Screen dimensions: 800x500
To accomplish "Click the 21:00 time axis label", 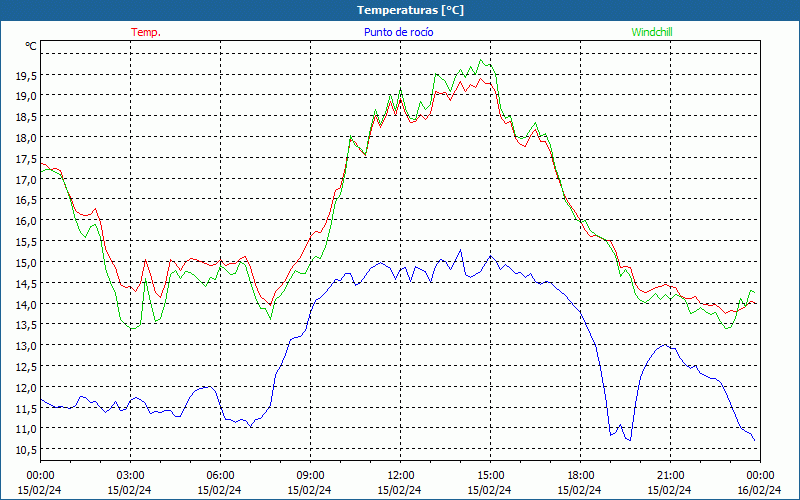I will pos(670,476).
